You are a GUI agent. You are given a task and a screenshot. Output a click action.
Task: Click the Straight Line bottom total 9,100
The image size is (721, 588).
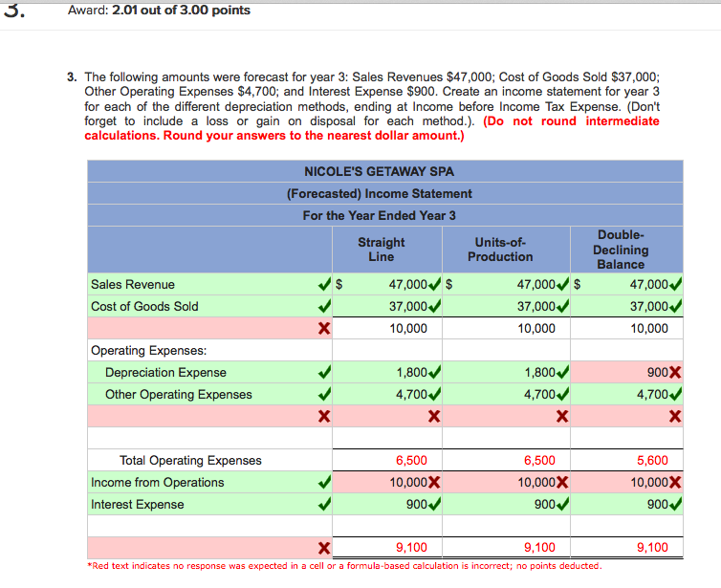pyautogui.click(x=411, y=548)
